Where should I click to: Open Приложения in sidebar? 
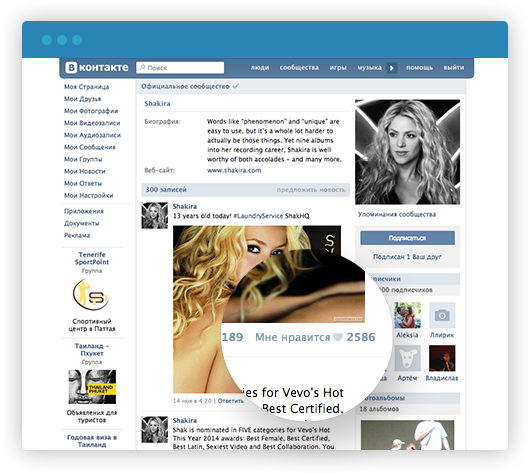point(84,211)
